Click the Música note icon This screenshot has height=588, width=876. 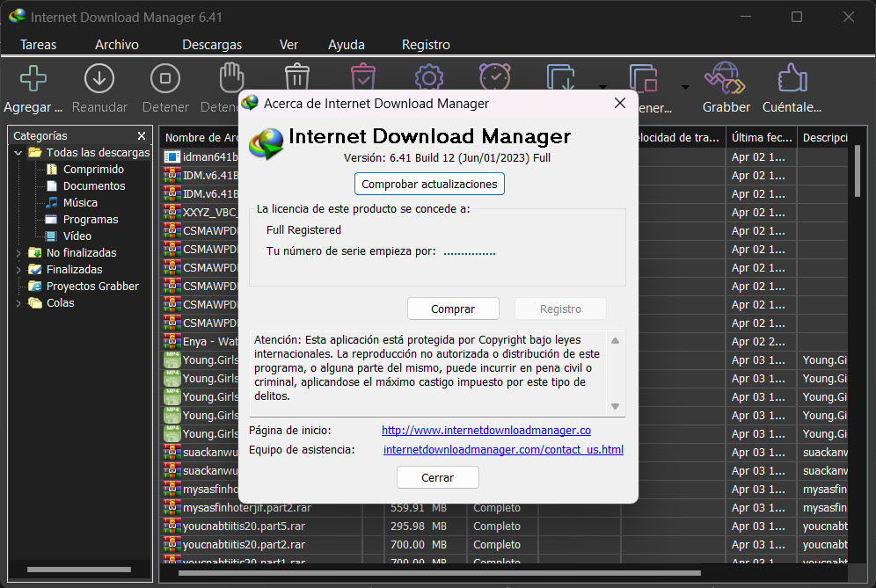52,203
